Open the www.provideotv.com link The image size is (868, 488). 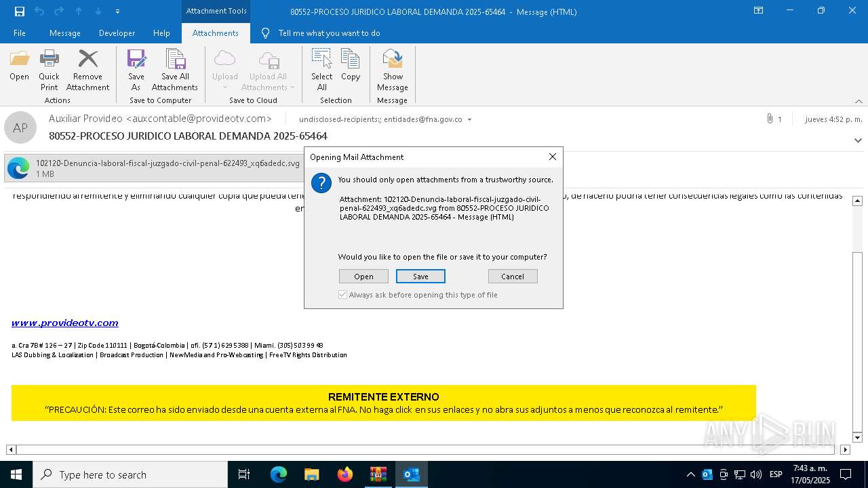(x=65, y=323)
